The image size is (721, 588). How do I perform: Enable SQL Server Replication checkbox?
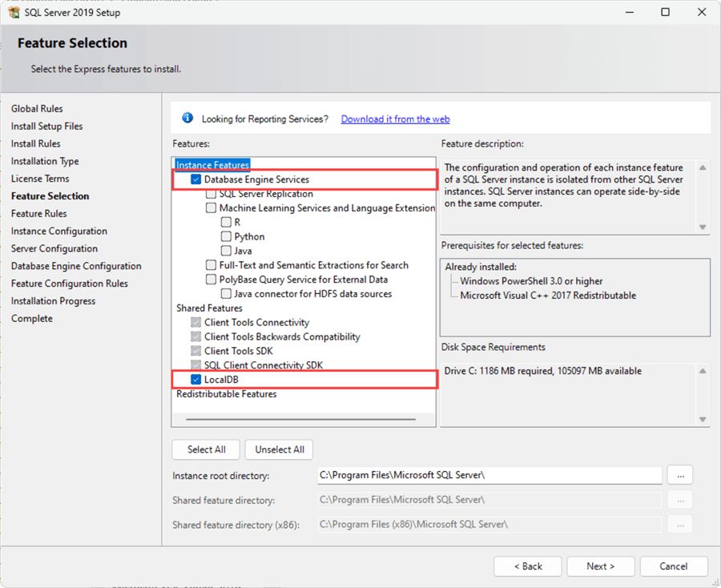(x=211, y=194)
